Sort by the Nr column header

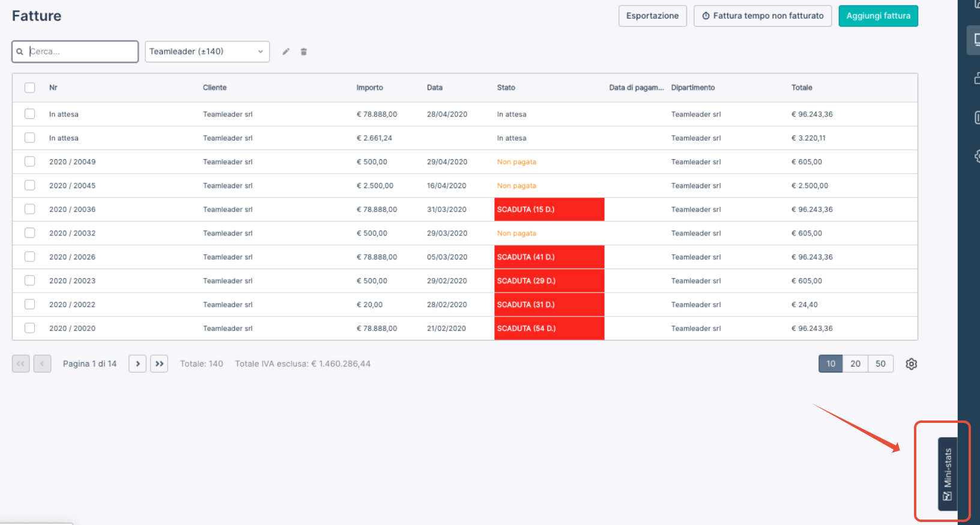53,88
